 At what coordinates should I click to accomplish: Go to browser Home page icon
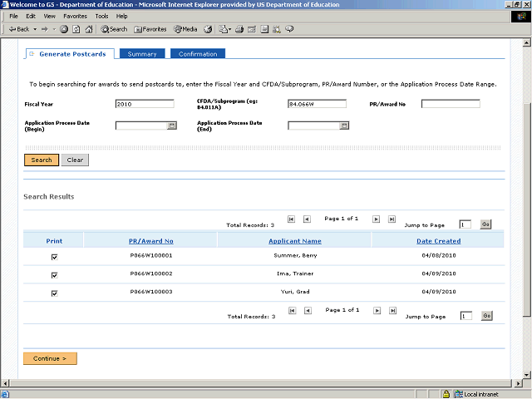pyautogui.click(x=88, y=29)
